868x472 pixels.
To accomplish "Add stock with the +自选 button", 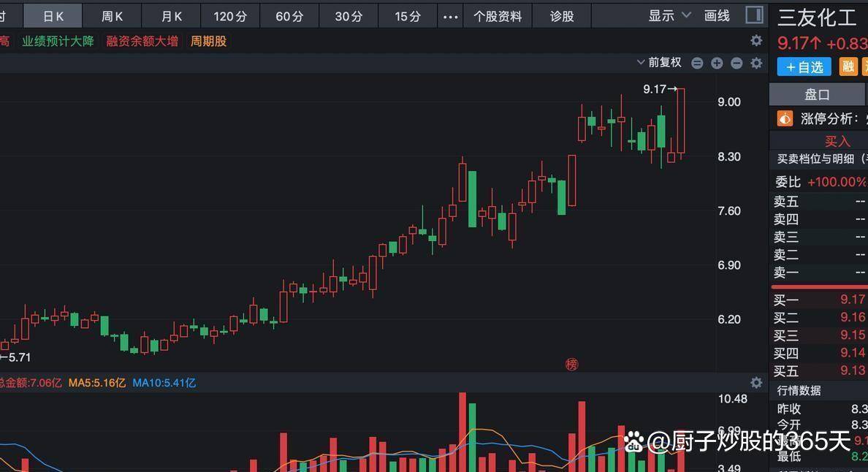I will (x=804, y=67).
